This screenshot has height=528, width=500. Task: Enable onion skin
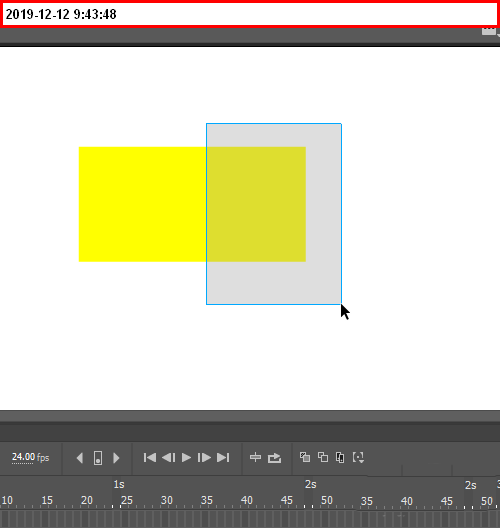click(x=305, y=457)
